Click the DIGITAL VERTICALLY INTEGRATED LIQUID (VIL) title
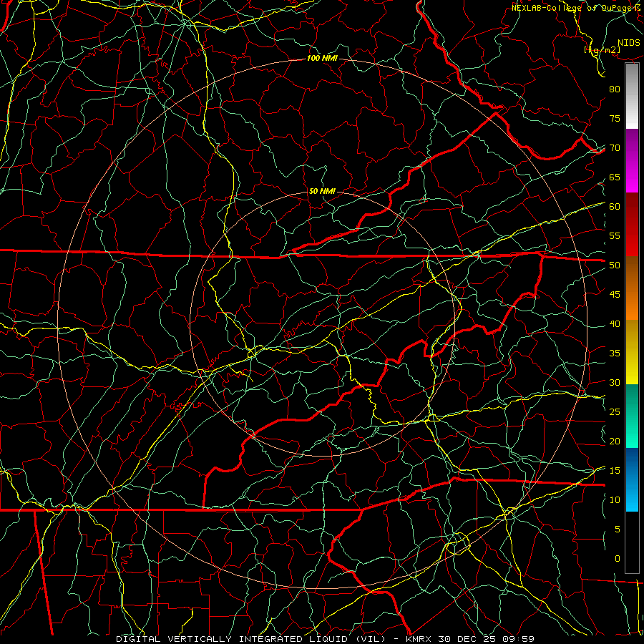The height and width of the screenshot is (644, 644). coord(252,639)
